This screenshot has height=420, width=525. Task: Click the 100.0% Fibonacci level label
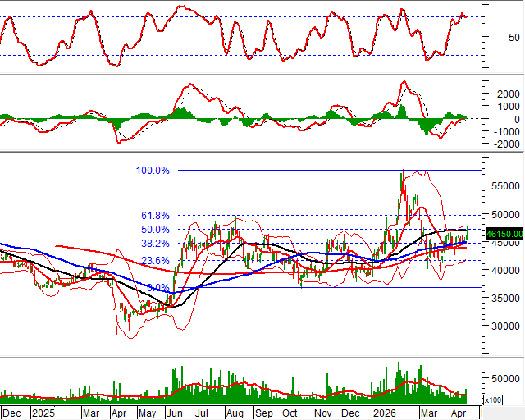pyautogui.click(x=153, y=171)
